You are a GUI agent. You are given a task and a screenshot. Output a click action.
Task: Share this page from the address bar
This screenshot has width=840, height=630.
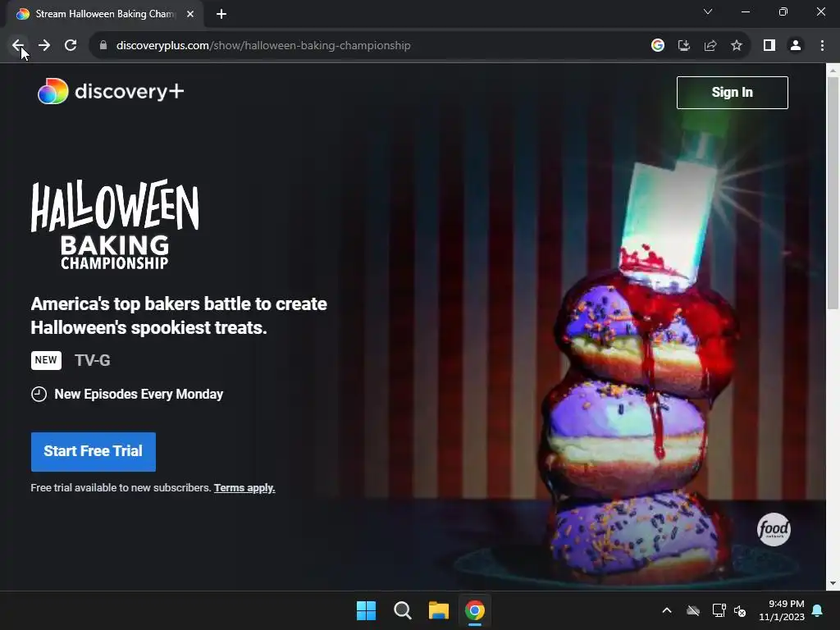coord(710,46)
